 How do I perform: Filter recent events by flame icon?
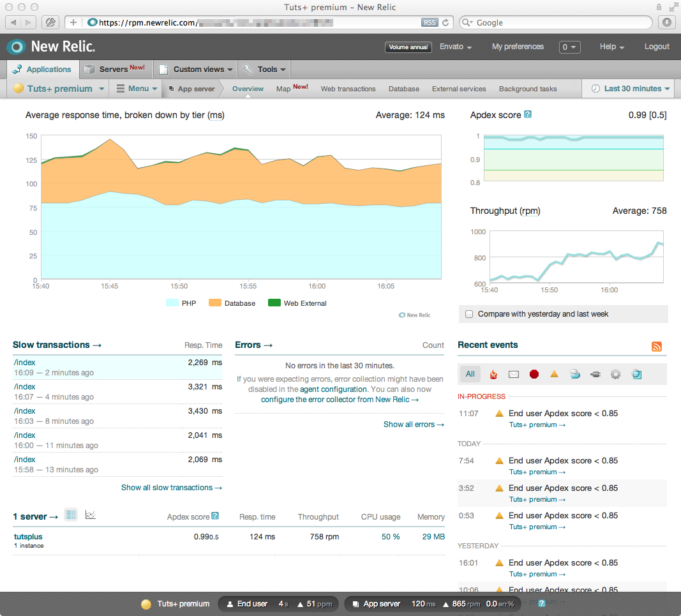493,375
